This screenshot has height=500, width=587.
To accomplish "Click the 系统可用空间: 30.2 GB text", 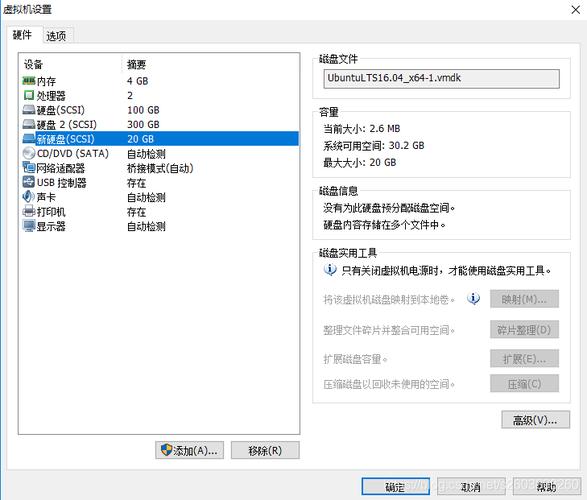I will click(x=374, y=145).
